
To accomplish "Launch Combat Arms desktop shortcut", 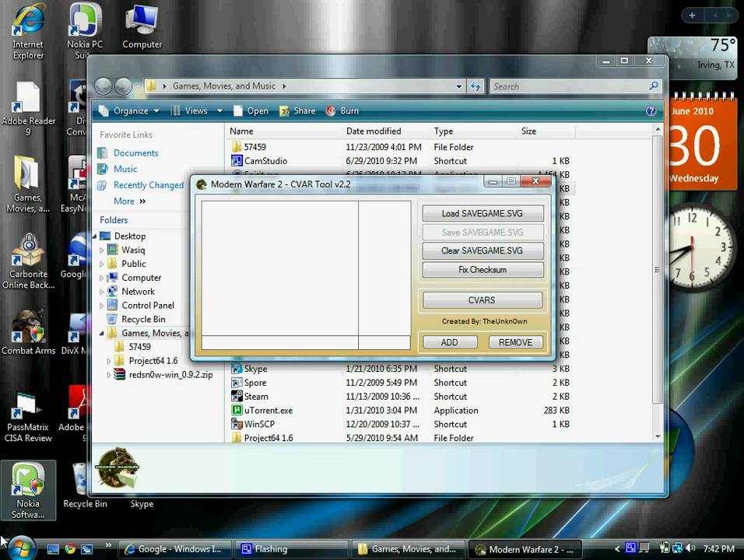I will [28, 332].
